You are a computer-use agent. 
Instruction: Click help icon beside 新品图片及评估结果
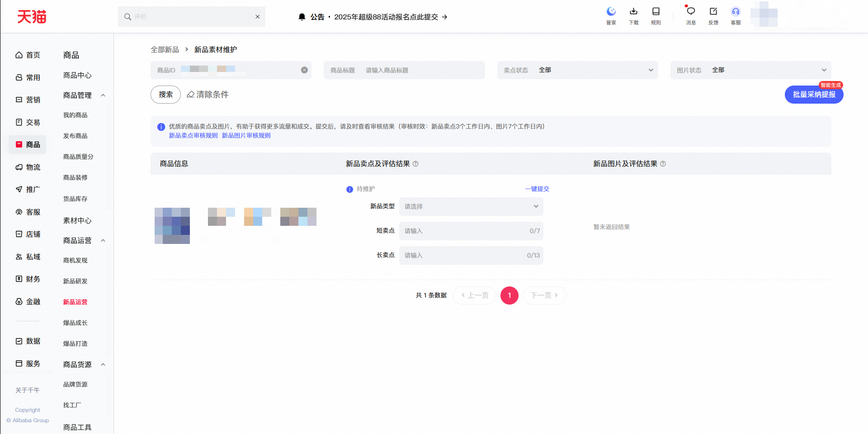click(x=663, y=164)
